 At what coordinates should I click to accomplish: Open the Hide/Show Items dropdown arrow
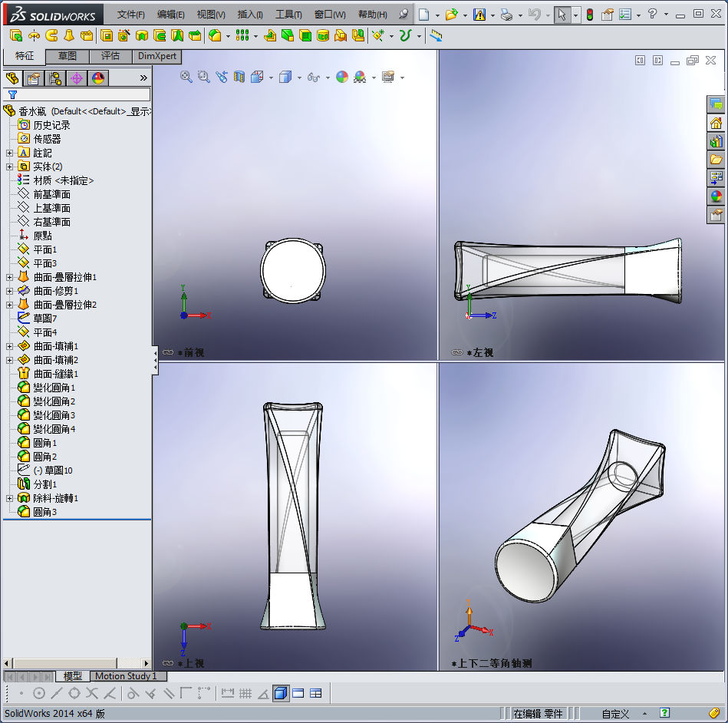(328, 78)
